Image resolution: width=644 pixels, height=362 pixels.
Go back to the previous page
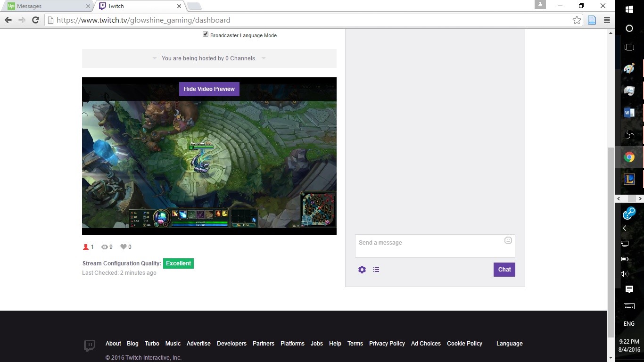point(8,20)
